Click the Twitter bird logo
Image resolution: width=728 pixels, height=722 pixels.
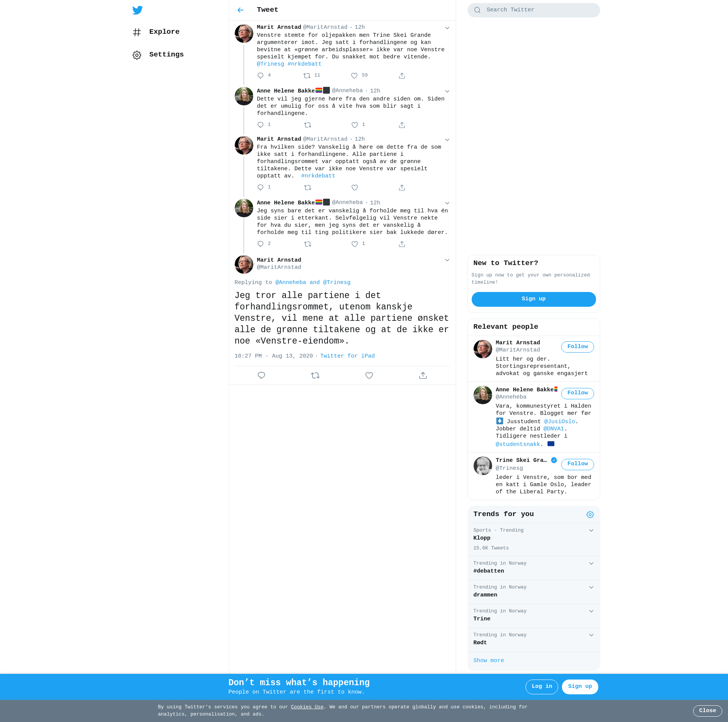(138, 10)
